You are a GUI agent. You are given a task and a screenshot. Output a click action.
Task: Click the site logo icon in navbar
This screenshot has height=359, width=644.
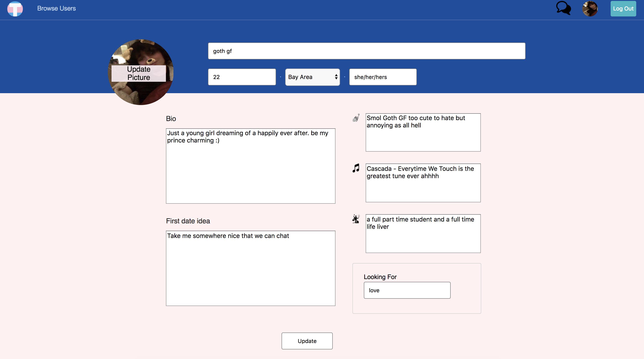15,9
